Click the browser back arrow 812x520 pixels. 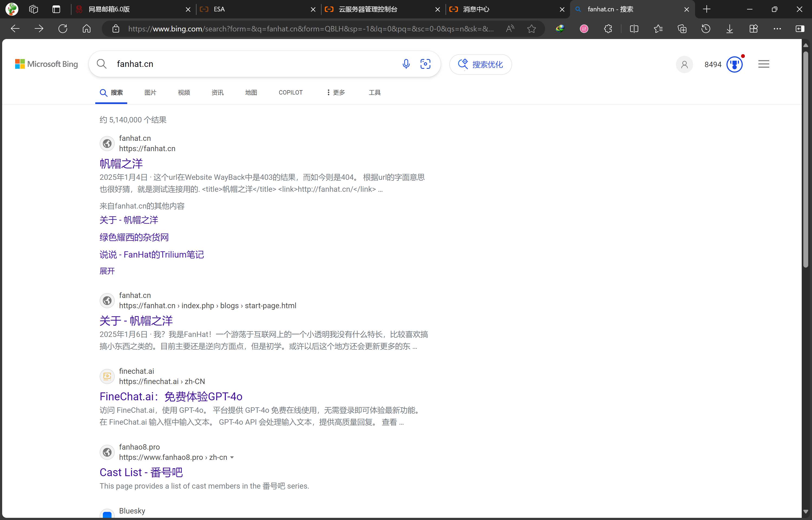click(x=15, y=29)
